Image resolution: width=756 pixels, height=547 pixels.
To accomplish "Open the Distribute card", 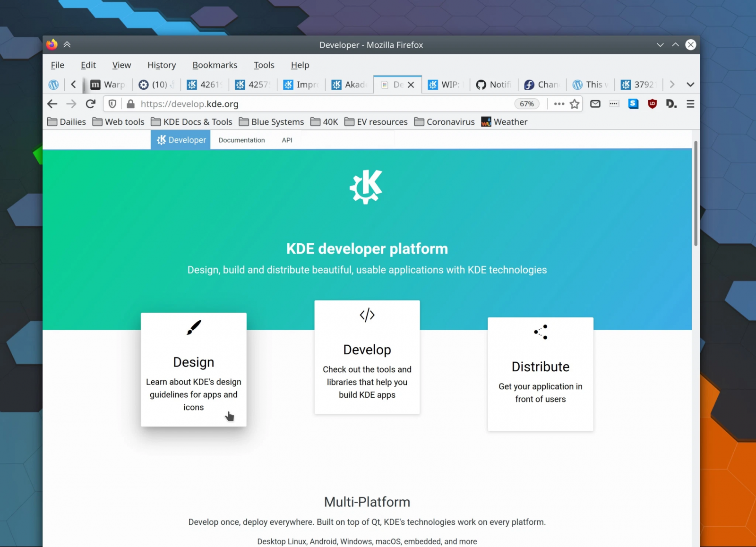I will [x=541, y=374].
